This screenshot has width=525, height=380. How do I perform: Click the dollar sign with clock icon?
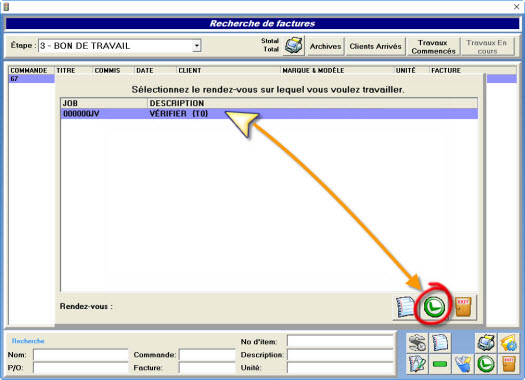[417, 343]
